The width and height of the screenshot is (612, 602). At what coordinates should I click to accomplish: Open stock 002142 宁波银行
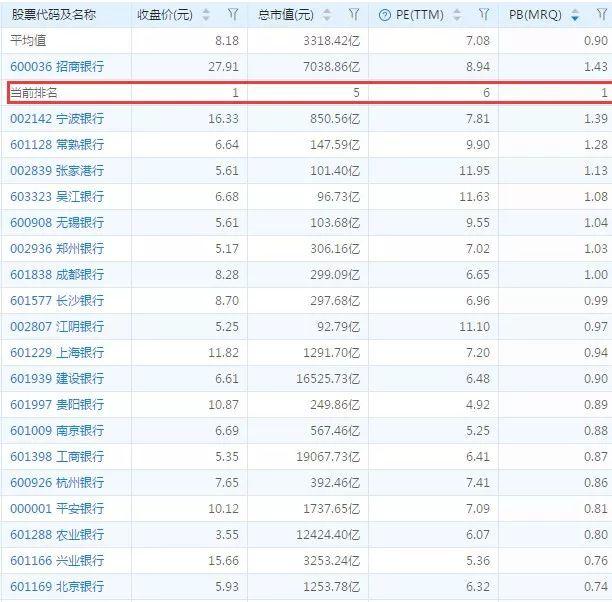coord(57,118)
